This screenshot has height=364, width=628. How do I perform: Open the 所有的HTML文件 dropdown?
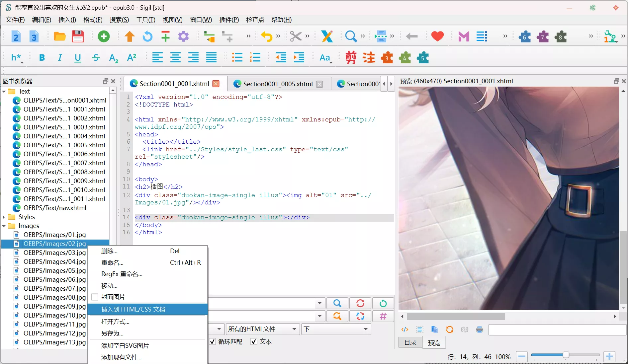coord(262,329)
